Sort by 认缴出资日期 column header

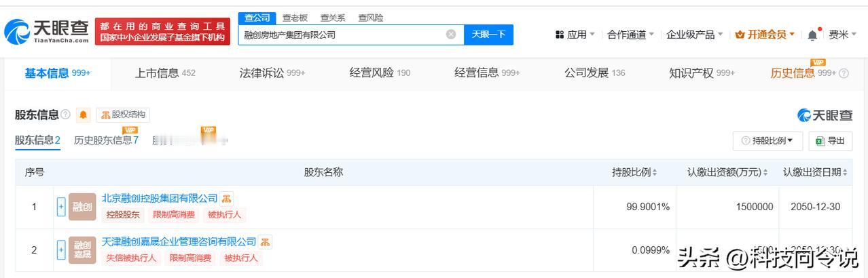click(x=815, y=173)
